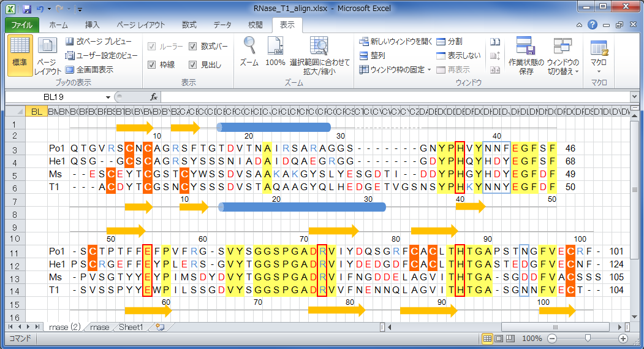This screenshot has width=644, height=349.
Task: Select the 標準 (Normal) view icon
Action: (x=20, y=53)
